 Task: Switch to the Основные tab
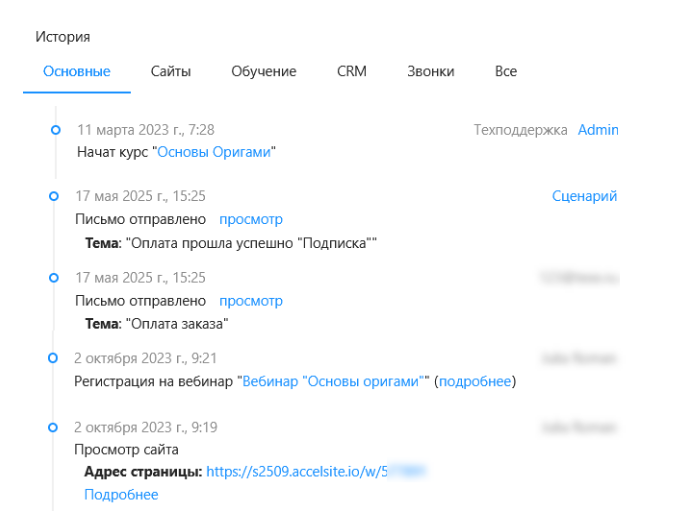coord(77,71)
